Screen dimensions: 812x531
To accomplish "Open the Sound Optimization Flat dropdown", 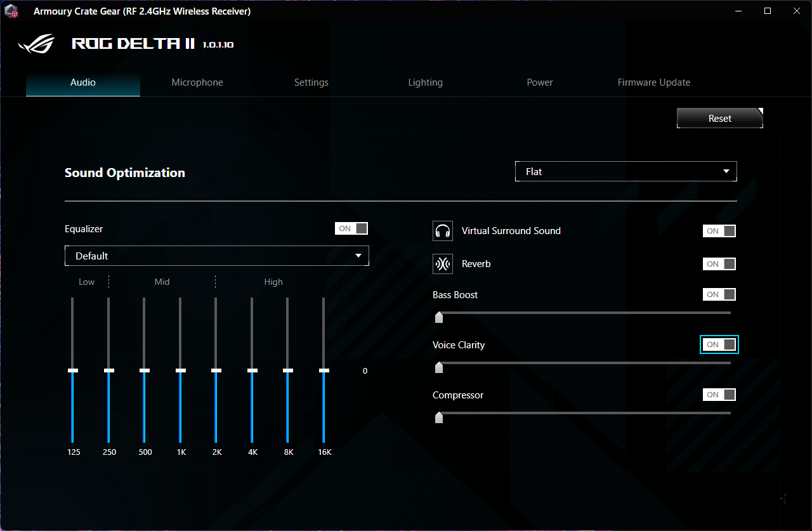I will [626, 171].
